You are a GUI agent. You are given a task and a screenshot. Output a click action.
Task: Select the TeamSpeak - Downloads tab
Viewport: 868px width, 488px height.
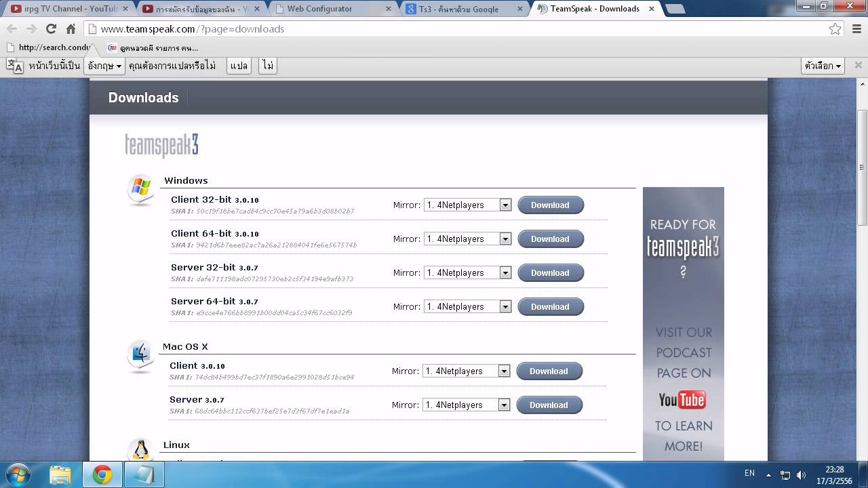point(595,9)
